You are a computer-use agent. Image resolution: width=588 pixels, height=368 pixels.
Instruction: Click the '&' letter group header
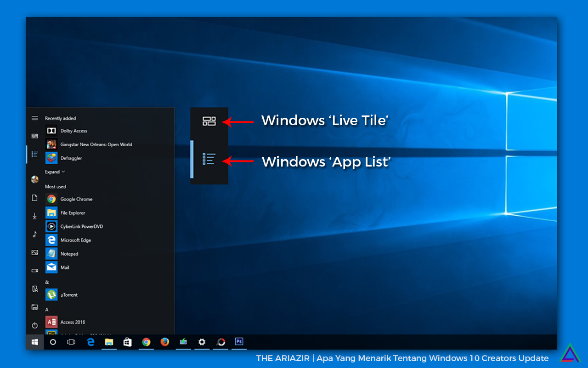[47, 282]
